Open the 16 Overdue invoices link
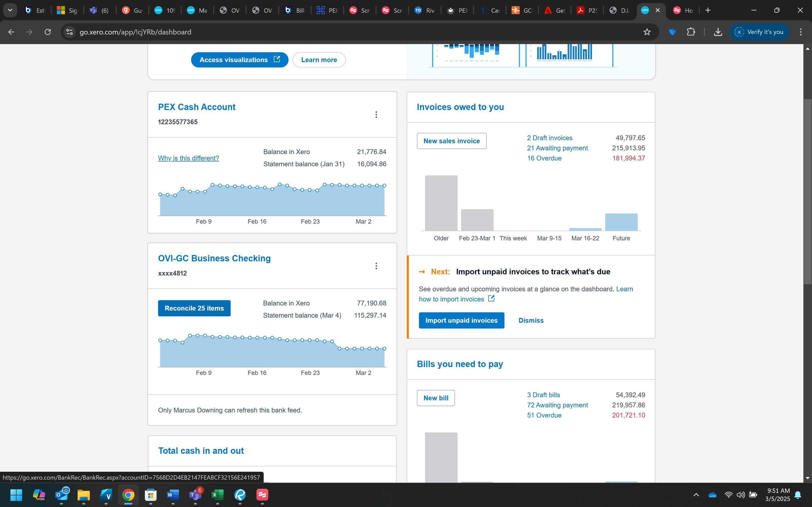The width and height of the screenshot is (812, 507). pos(544,158)
